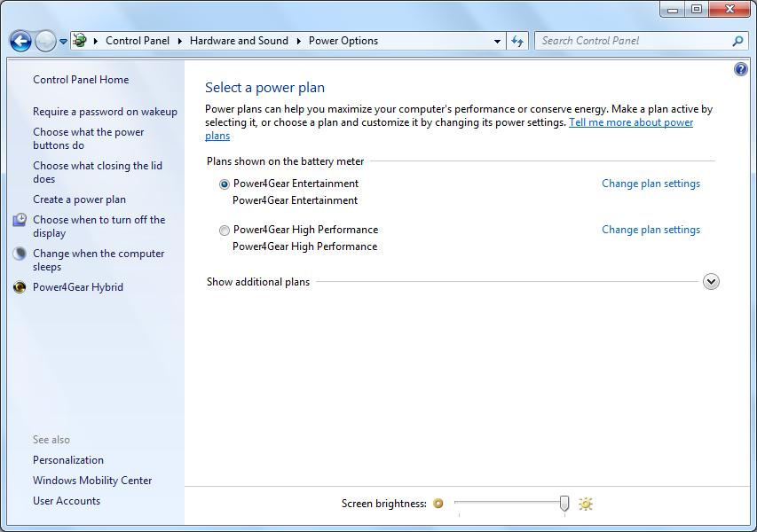757x532 pixels.
Task: Select Power4Gear High Performance radio button
Action: click(224, 230)
